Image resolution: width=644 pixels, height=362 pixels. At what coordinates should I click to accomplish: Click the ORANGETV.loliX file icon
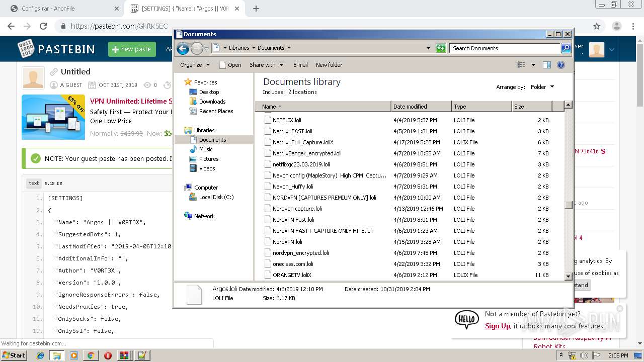coord(268,275)
